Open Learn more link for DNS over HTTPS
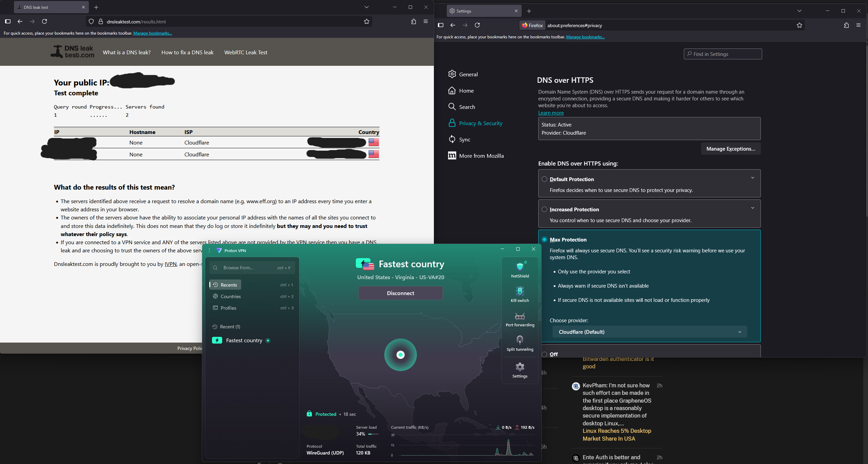The height and width of the screenshot is (464, 868). 551,113
